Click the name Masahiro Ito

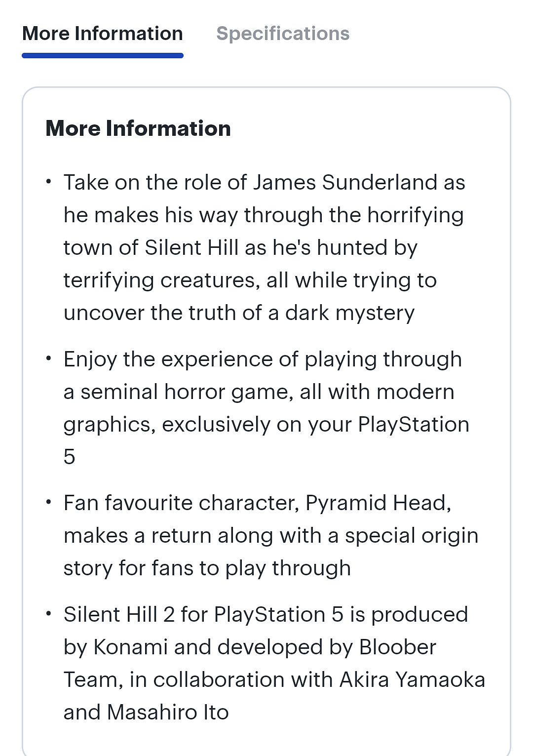pos(168,712)
